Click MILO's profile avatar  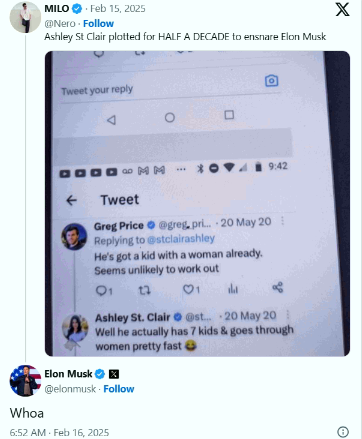click(25, 17)
